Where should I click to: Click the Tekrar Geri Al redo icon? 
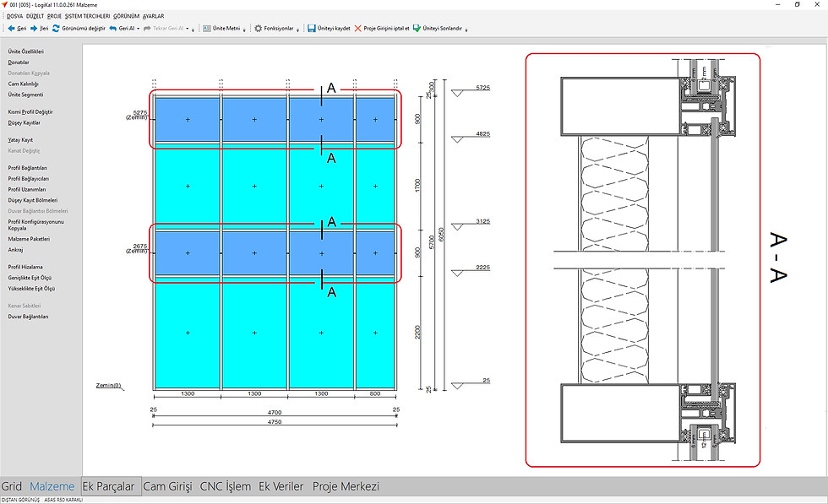click(x=147, y=29)
